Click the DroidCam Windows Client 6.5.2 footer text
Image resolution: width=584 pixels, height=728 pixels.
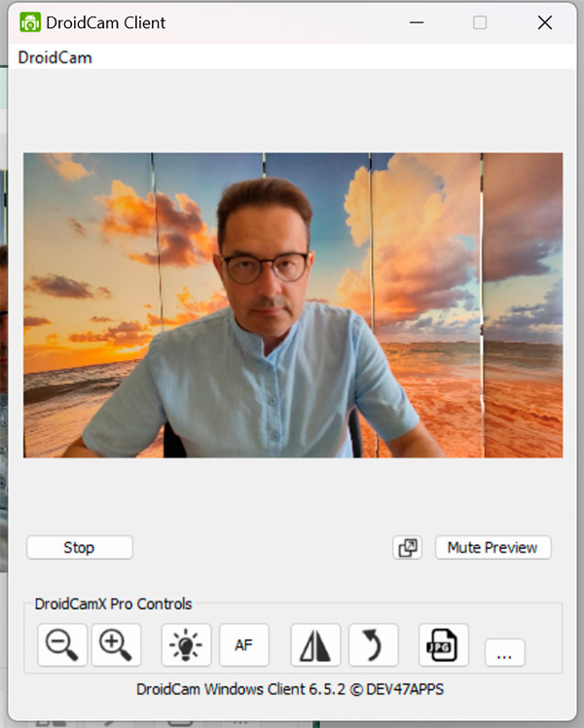coord(292,689)
